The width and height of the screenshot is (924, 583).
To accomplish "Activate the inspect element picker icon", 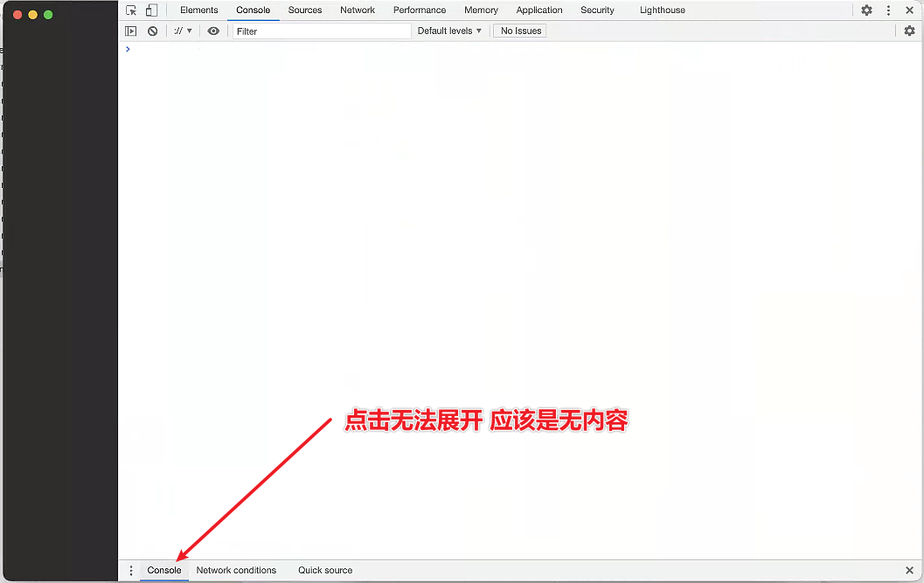I will (131, 10).
